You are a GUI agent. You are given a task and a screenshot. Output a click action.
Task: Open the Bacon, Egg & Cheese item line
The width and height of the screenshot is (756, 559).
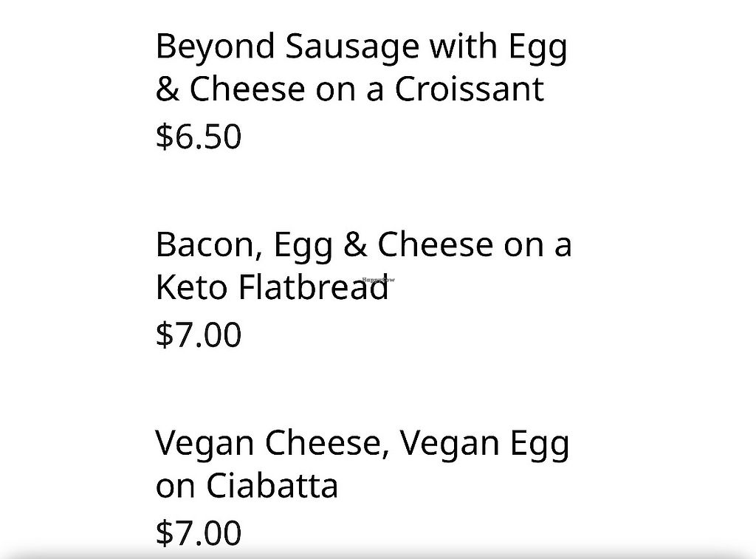[x=363, y=244]
